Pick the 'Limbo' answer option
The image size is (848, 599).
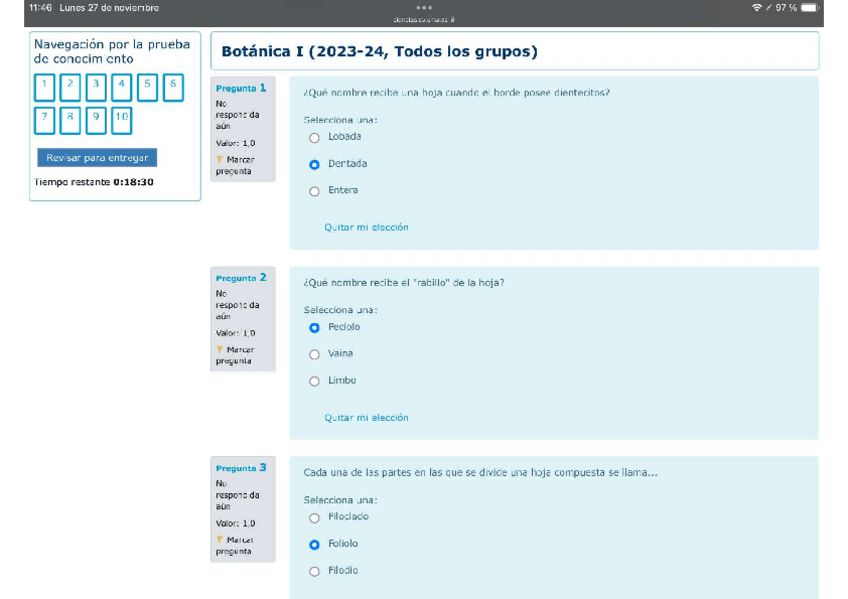(314, 382)
